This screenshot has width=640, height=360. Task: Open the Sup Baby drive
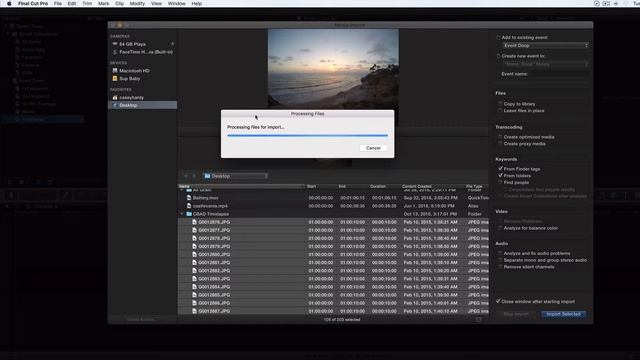point(129,78)
